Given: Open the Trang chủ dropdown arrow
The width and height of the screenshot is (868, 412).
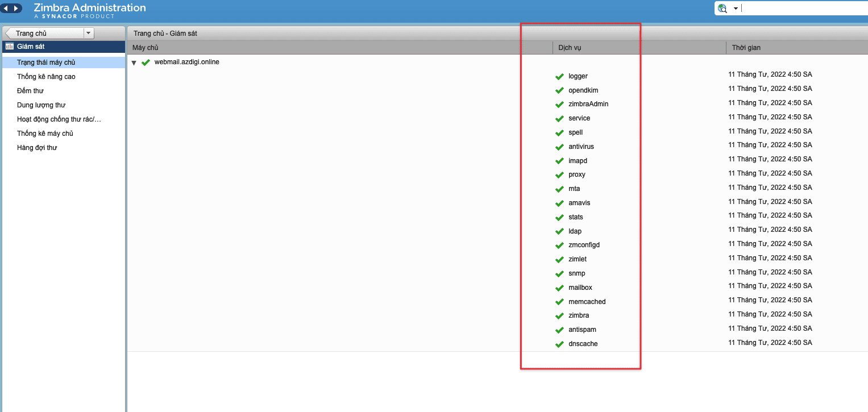Looking at the screenshot, I should coord(88,34).
